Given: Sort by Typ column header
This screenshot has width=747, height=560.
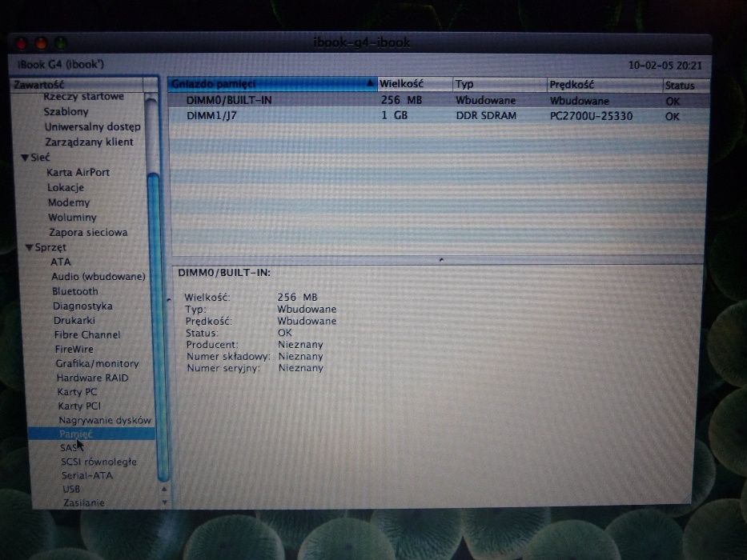Looking at the screenshot, I should coord(500,85).
